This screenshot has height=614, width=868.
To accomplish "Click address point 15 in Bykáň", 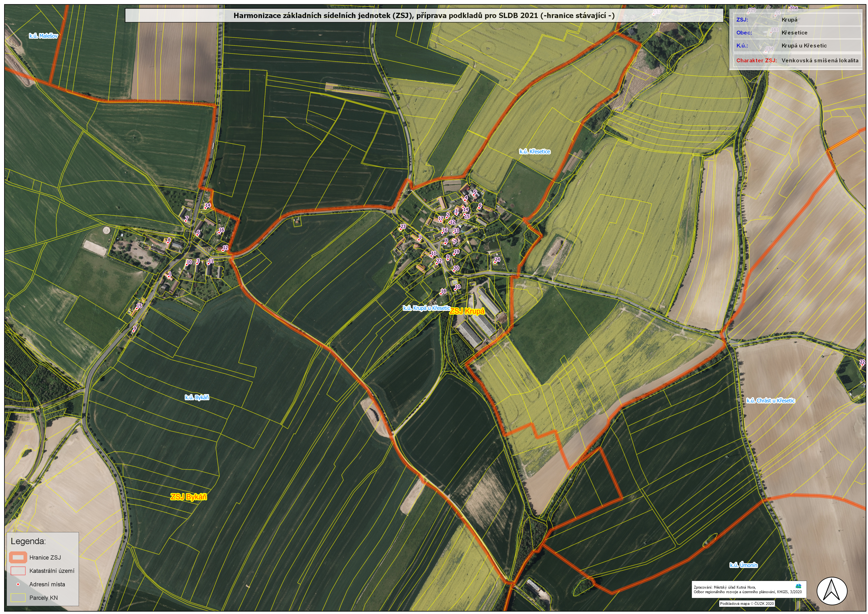I will tap(137, 308).
